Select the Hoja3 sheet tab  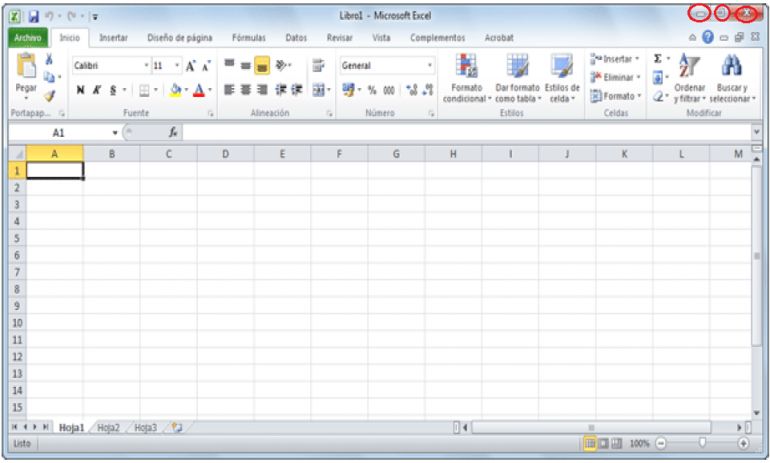[145, 428]
